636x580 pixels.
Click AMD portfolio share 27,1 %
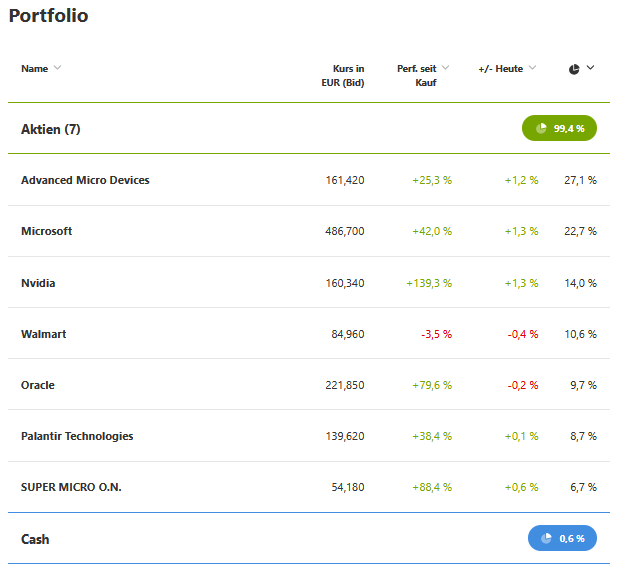coord(580,180)
